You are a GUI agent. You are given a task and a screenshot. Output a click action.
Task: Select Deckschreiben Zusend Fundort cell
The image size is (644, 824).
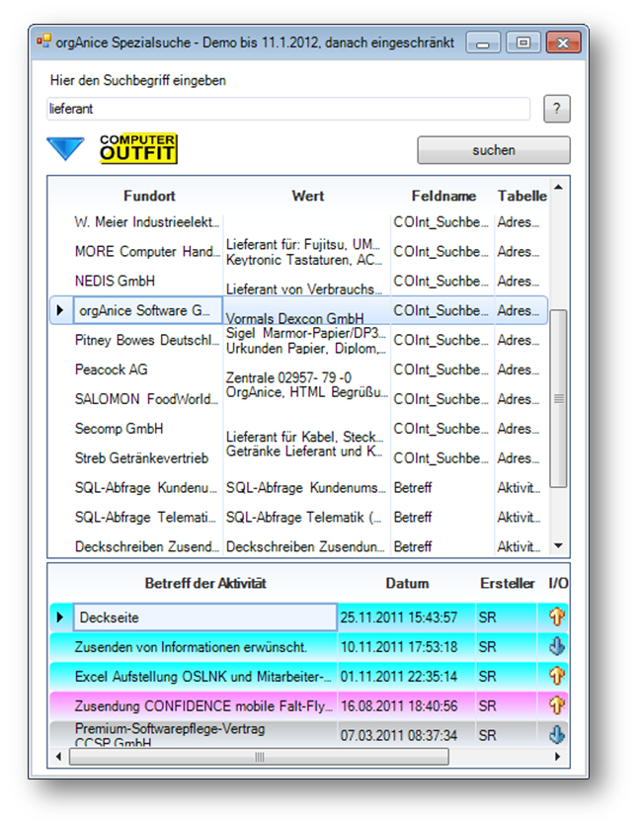[146, 546]
